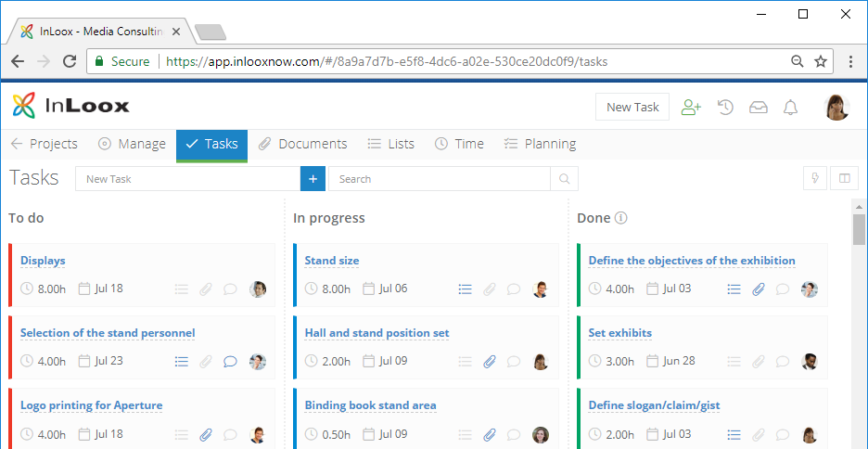
Task: Click the browser back arrow
Action: coord(18,61)
